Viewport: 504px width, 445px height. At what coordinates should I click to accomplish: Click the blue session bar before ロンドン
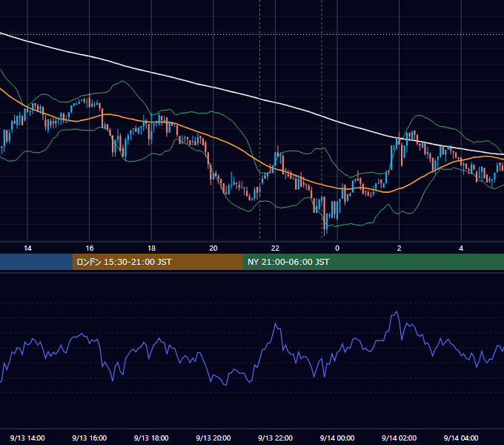click(x=36, y=262)
